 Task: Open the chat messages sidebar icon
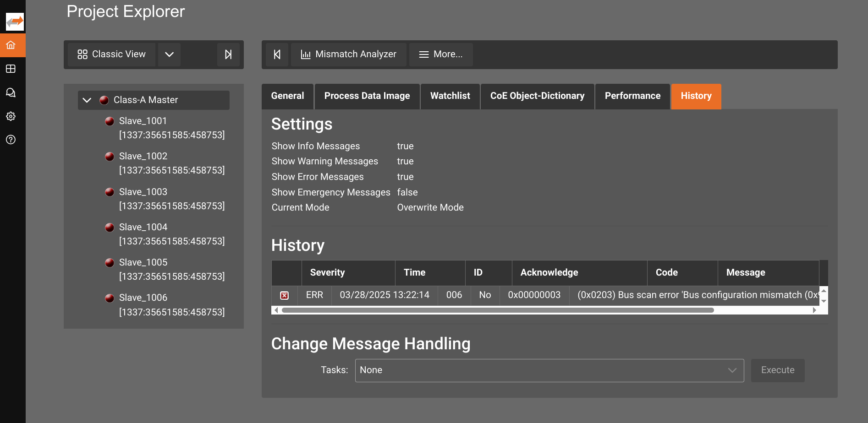(11, 92)
